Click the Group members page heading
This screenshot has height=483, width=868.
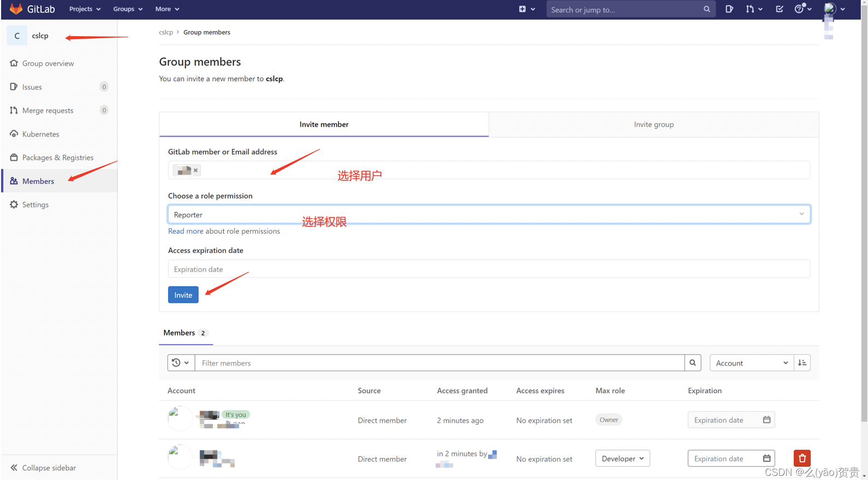pyautogui.click(x=200, y=62)
